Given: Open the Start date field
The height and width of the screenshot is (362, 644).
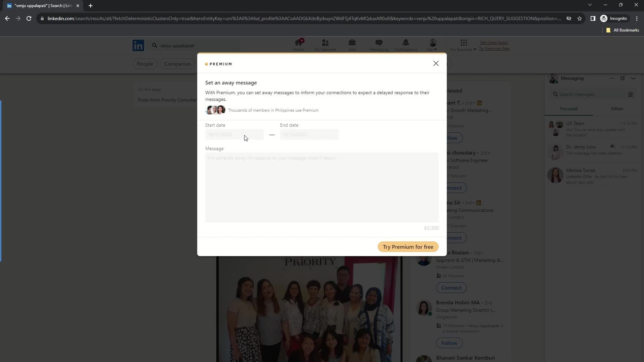Looking at the screenshot, I should [234, 134].
